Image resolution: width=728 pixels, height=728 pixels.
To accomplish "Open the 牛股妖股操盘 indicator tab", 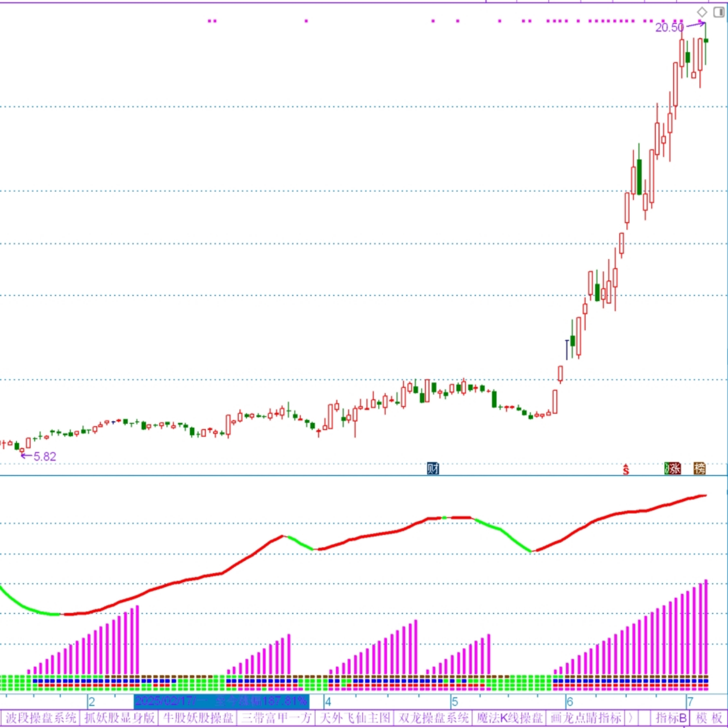I will coord(198,718).
